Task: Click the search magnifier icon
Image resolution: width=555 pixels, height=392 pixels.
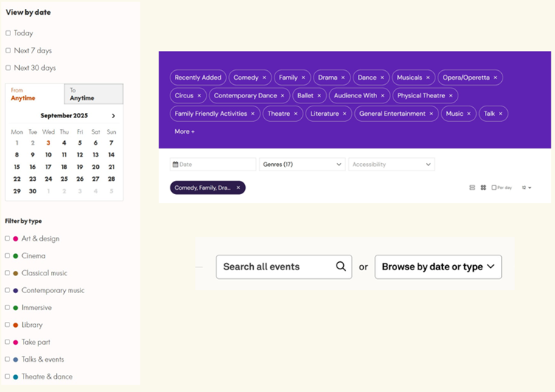Action: coord(341,267)
